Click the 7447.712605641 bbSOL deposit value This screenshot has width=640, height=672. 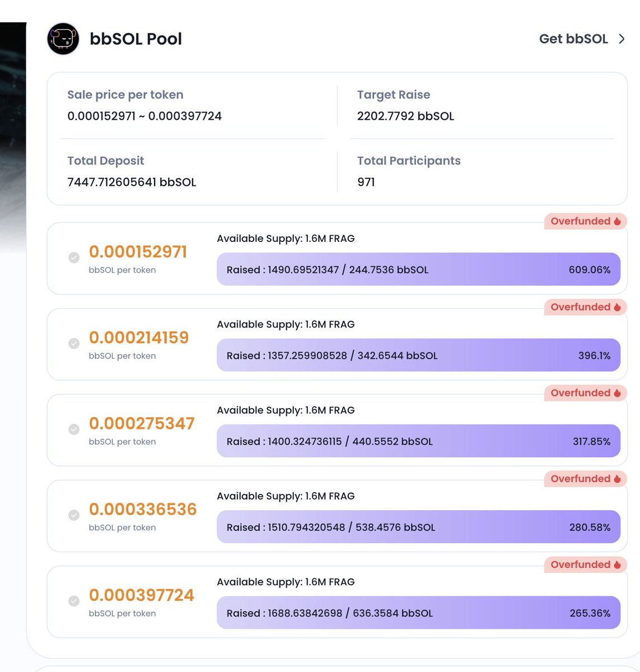click(132, 182)
